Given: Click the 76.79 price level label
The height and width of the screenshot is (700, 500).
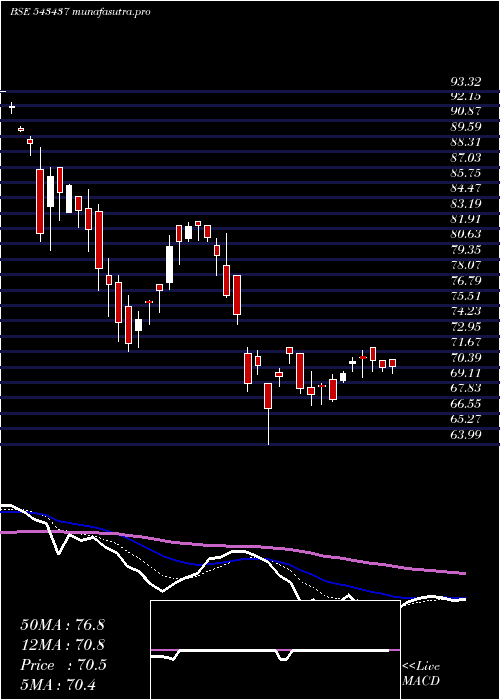Looking at the screenshot, I should (x=466, y=280).
